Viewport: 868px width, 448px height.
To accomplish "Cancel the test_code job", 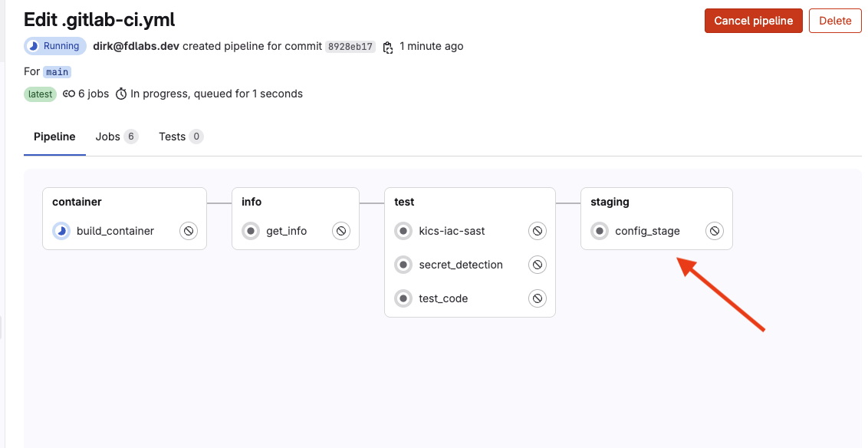I will 537,298.
